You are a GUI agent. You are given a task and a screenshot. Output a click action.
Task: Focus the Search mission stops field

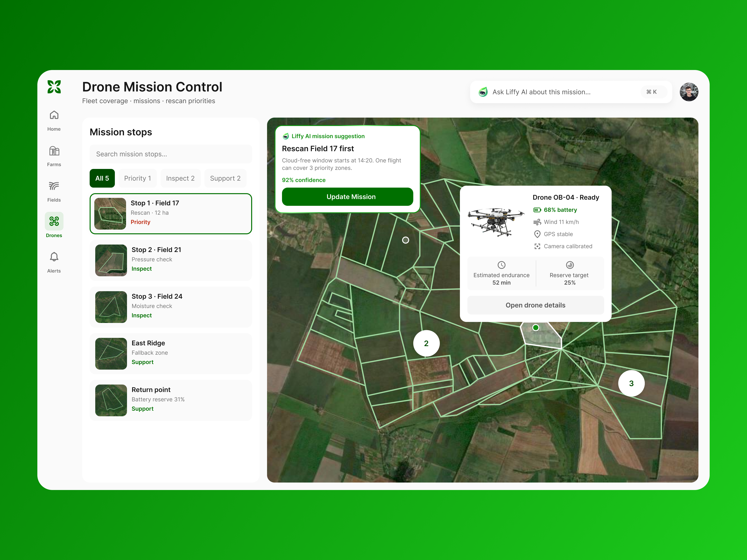(x=171, y=154)
